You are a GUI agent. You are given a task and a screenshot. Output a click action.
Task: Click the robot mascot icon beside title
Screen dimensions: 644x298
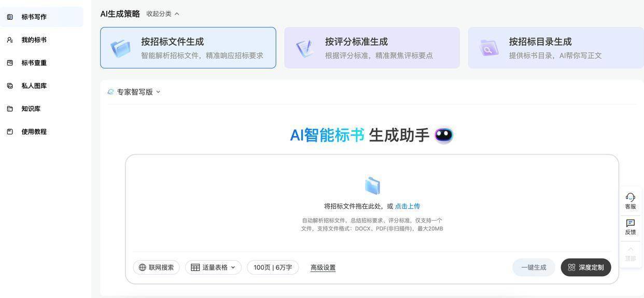click(x=443, y=136)
